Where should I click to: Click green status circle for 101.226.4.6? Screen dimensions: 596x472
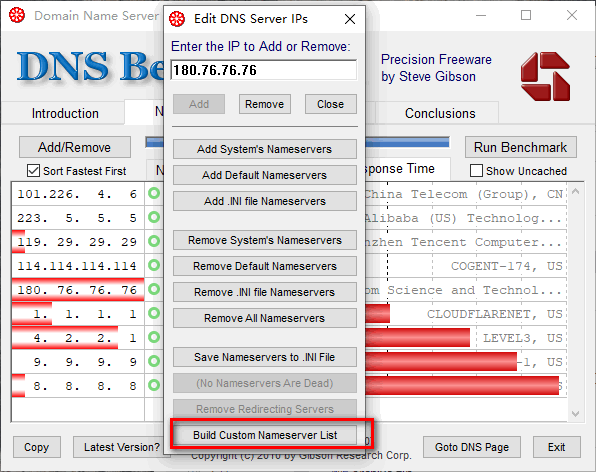point(154,193)
